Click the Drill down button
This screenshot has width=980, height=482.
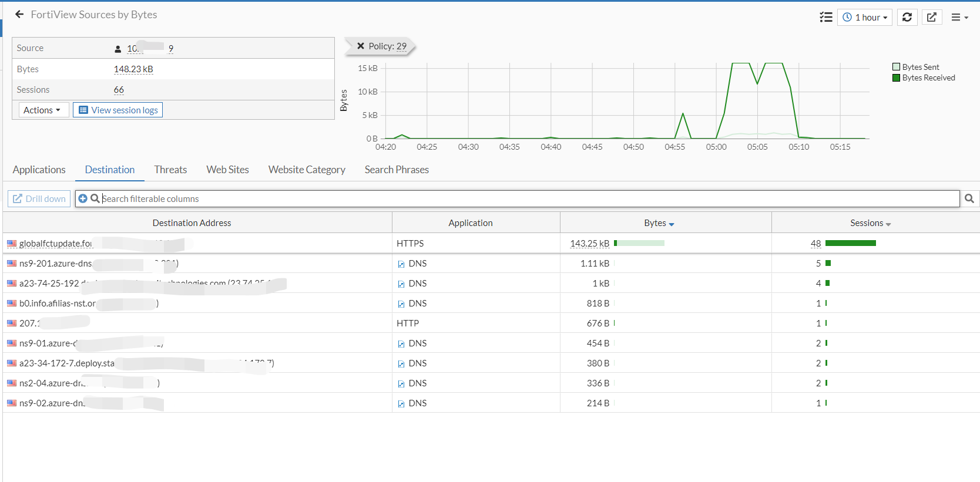pyautogui.click(x=39, y=198)
